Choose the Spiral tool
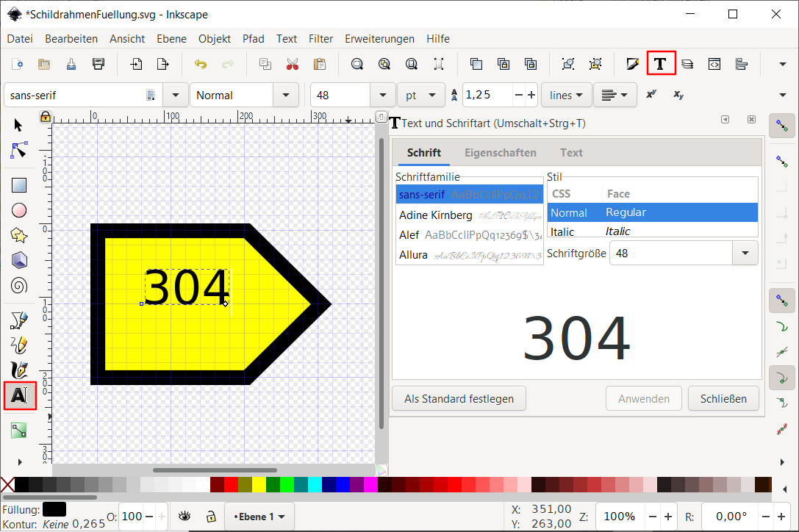799x532 pixels. 19,285
